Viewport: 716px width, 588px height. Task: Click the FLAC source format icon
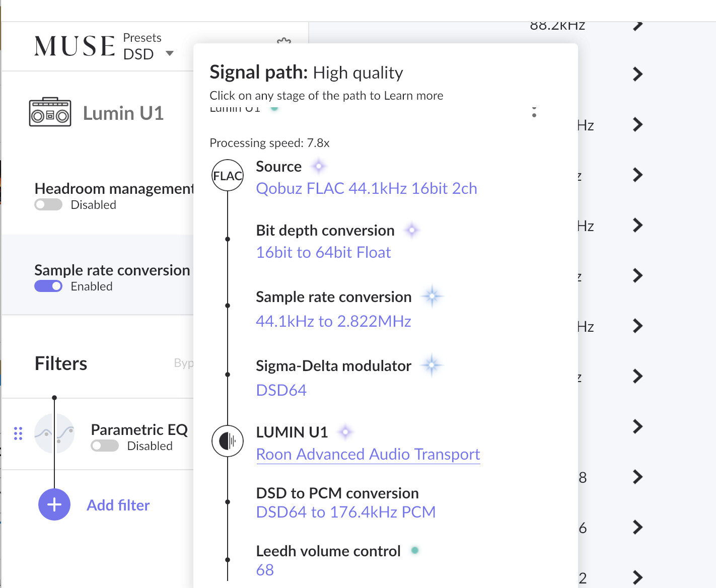pos(228,175)
